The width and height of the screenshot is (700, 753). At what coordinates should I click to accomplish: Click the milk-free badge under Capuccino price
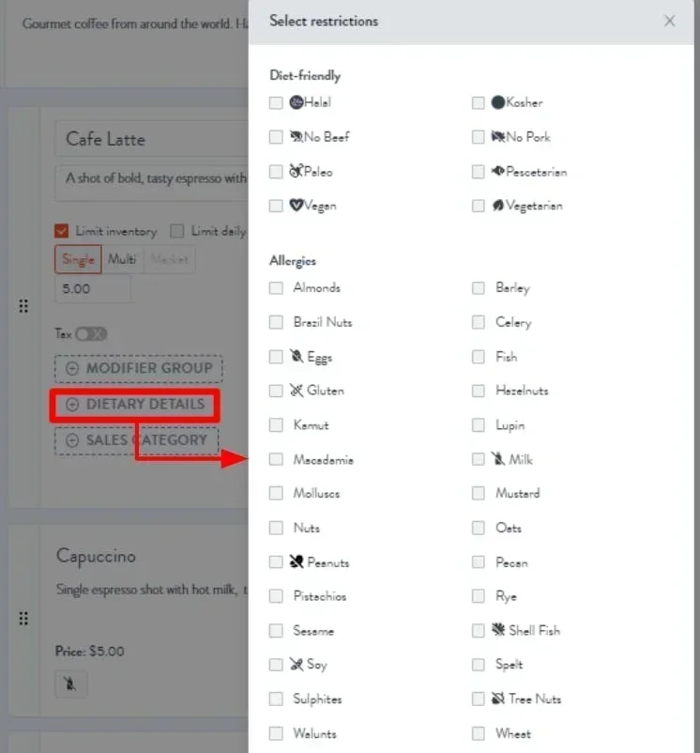70,684
